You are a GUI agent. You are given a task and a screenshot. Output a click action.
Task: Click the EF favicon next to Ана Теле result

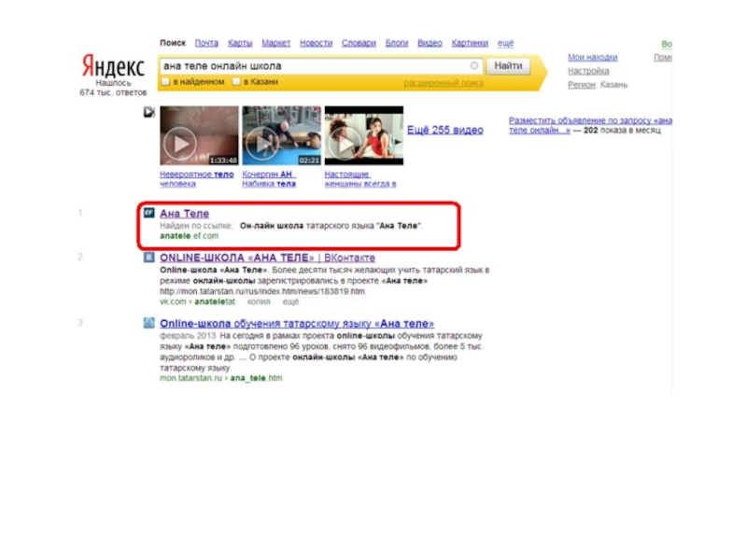149,213
